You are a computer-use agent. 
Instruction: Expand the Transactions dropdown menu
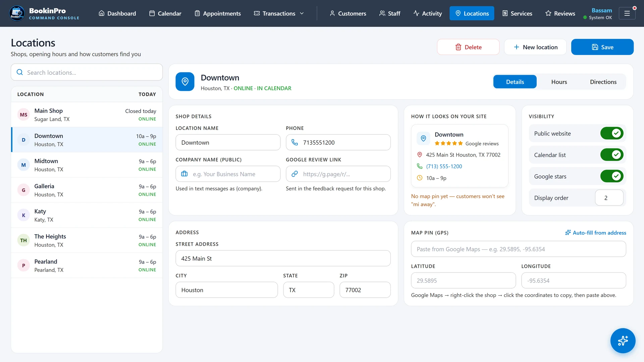[x=279, y=13]
